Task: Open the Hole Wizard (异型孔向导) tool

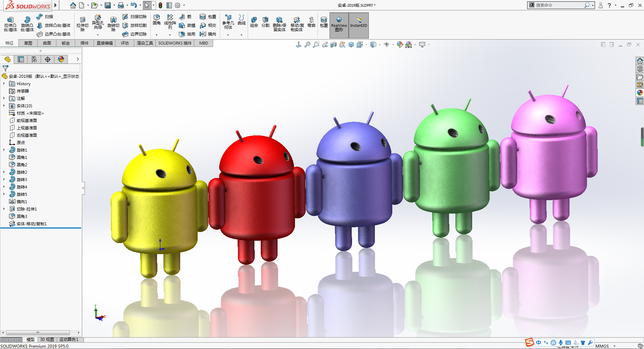Action: [98, 22]
